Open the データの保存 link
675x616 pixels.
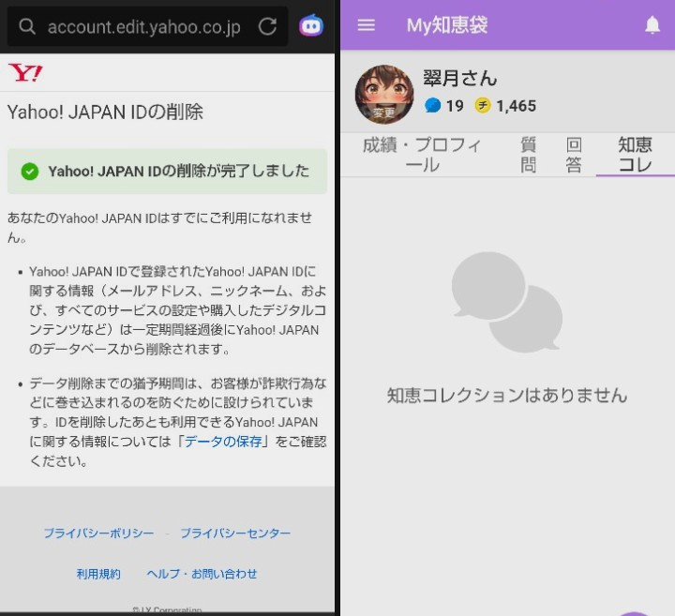(223, 442)
